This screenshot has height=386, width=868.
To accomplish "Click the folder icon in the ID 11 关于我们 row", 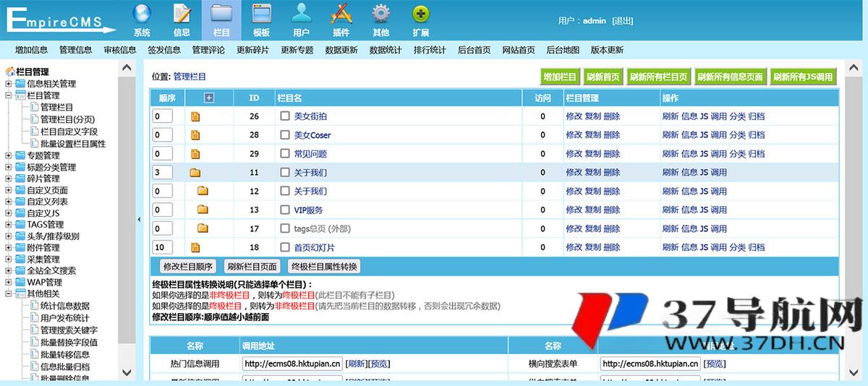I will (x=195, y=173).
